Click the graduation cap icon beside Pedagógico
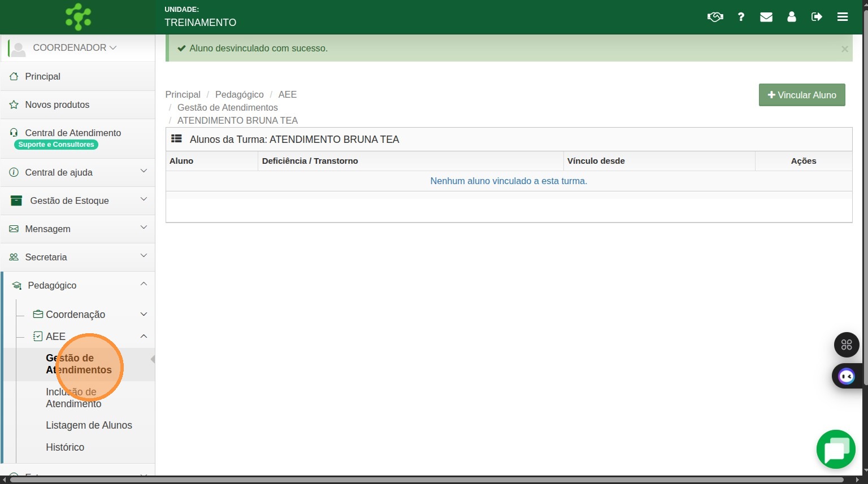This screenshot has width=868, height=484. click(x=17, y=286)
